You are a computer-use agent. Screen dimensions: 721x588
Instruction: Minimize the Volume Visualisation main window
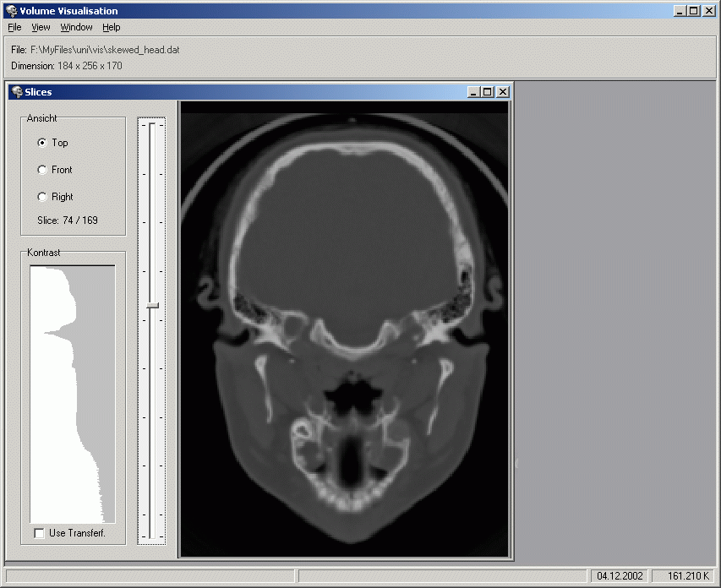pyautogui.click(x=680, y=11)
